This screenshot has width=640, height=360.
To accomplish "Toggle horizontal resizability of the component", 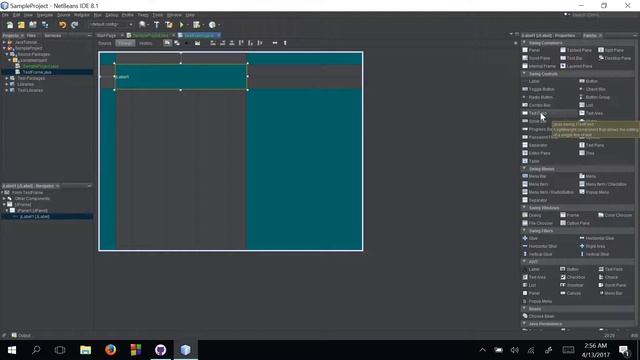I will [275, 43].
